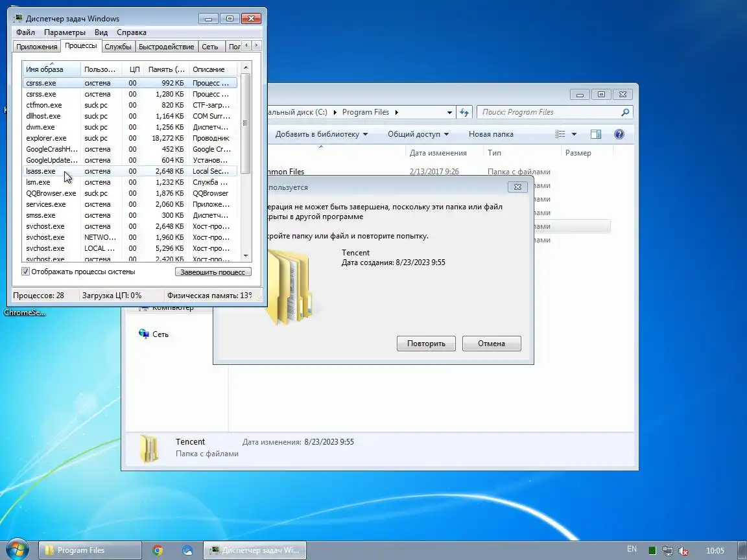Select the GoogleCrashH... process row

pos(130,149)
